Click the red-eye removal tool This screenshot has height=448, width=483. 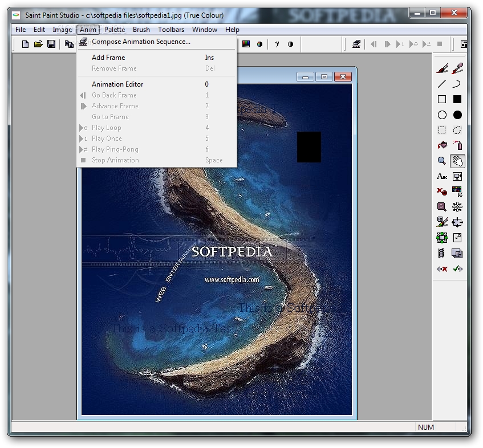coord(442,192)
